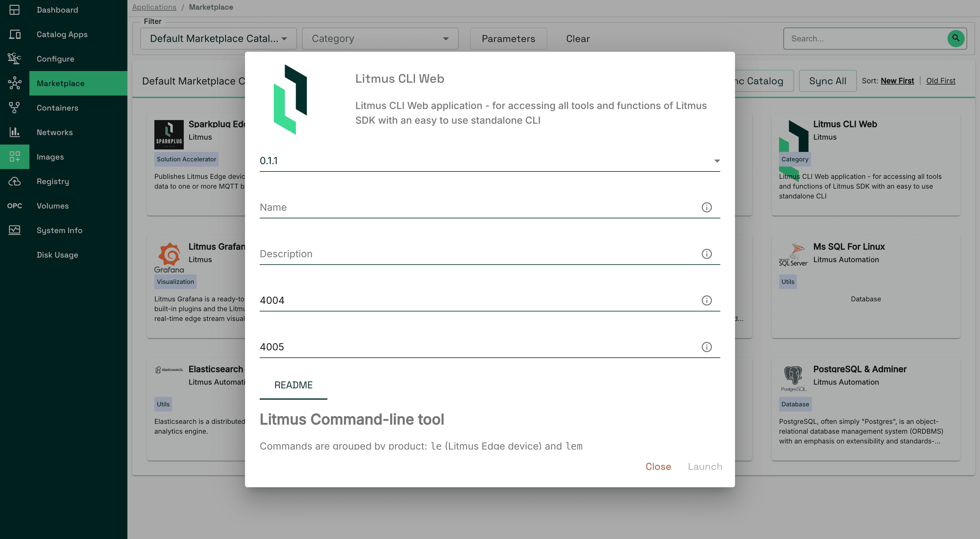980x539 pixels.
Task: Show info for the 4004 port field
Action: click(707, 300)
